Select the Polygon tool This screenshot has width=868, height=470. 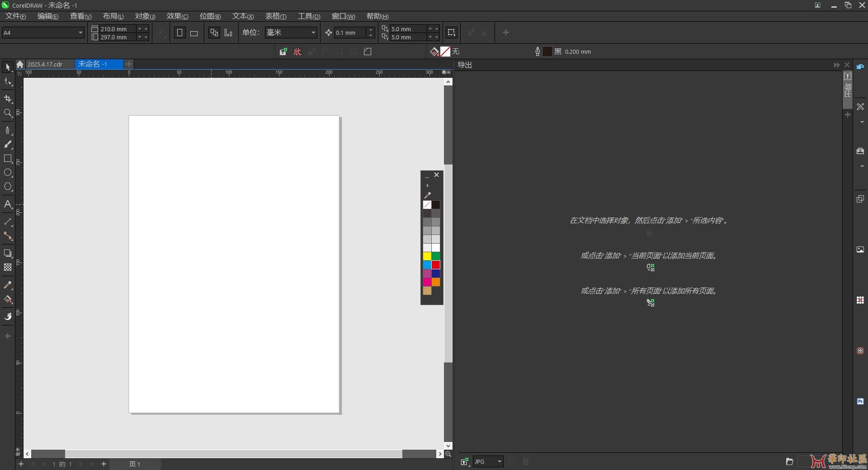pos(8,187)
